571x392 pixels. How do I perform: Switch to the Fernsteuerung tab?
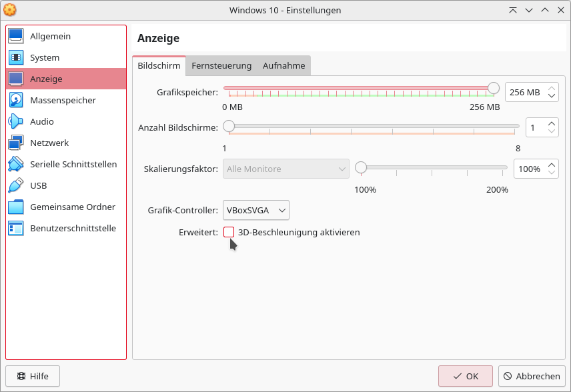[x=221, y=65]
